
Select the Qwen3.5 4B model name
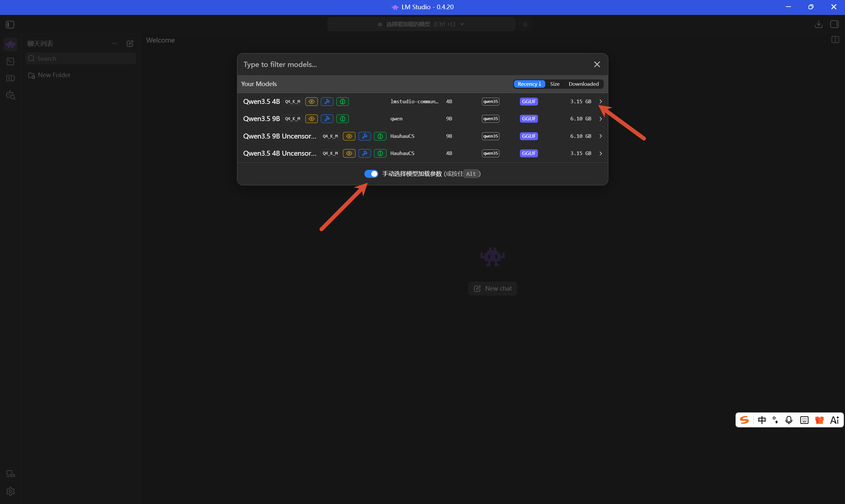point(261,102)
